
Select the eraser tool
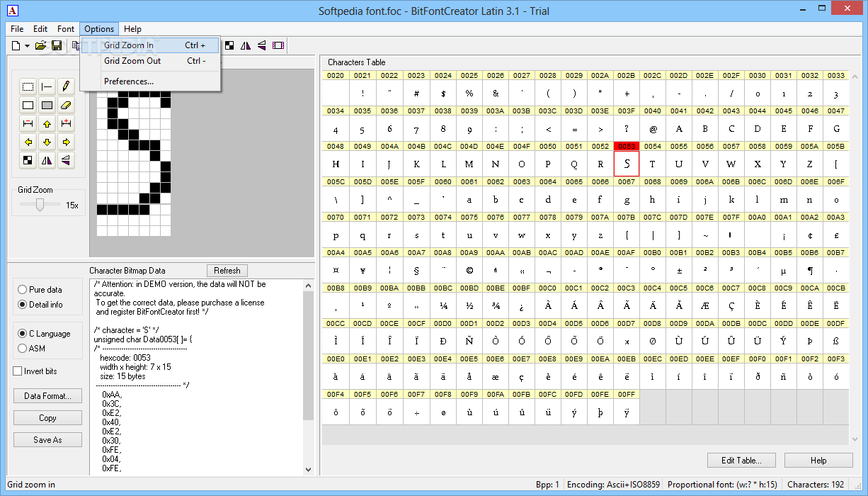(x=66, y=106)
